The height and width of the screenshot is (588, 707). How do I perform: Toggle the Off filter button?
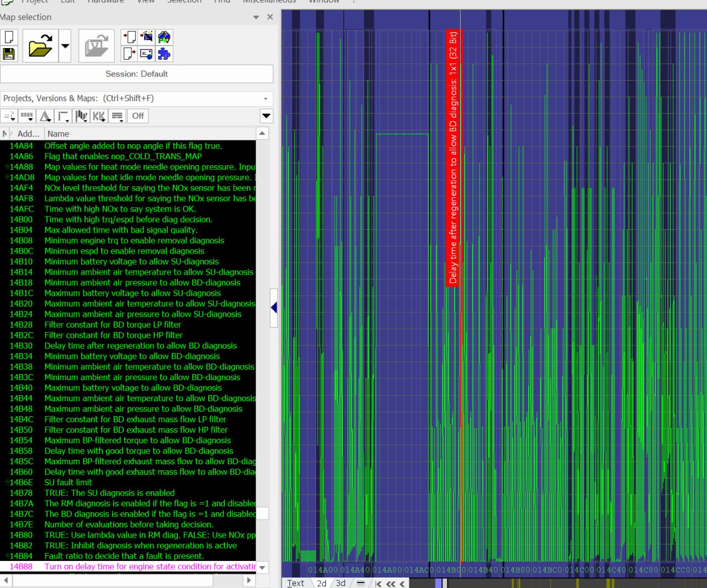138,116
